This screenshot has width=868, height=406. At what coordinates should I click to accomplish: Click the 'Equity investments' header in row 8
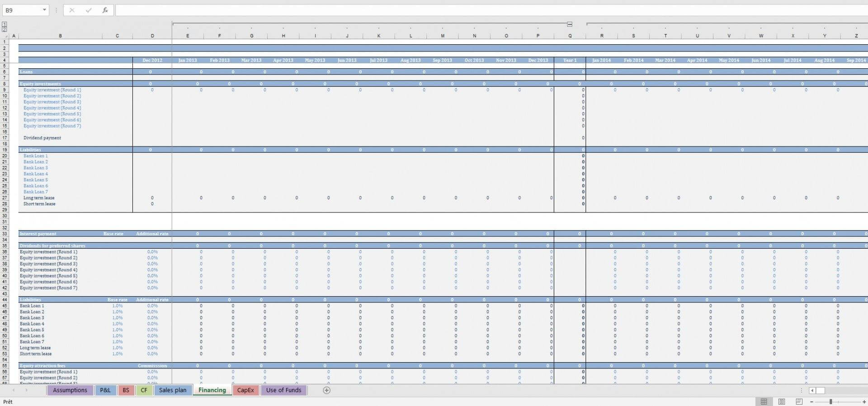40,84
